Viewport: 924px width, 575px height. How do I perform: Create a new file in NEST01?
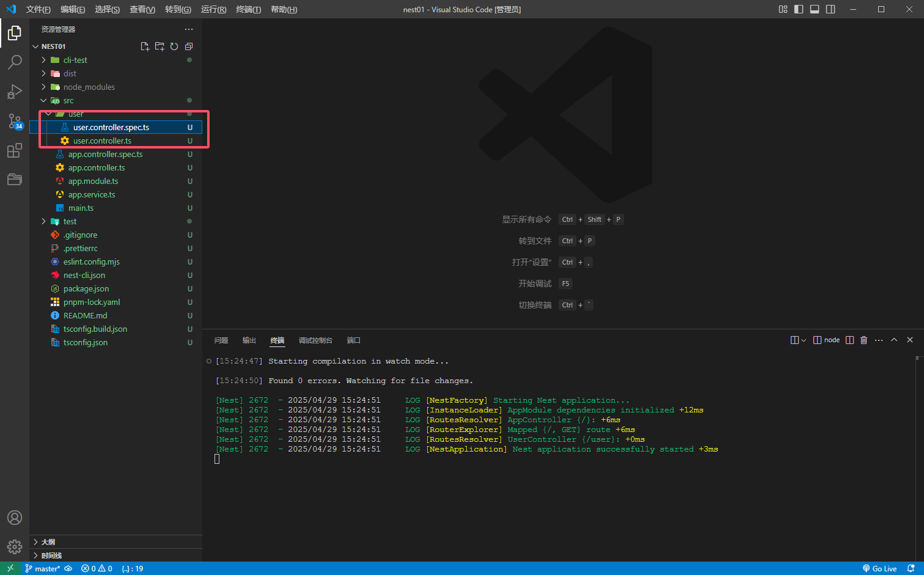tap(145, 46)
